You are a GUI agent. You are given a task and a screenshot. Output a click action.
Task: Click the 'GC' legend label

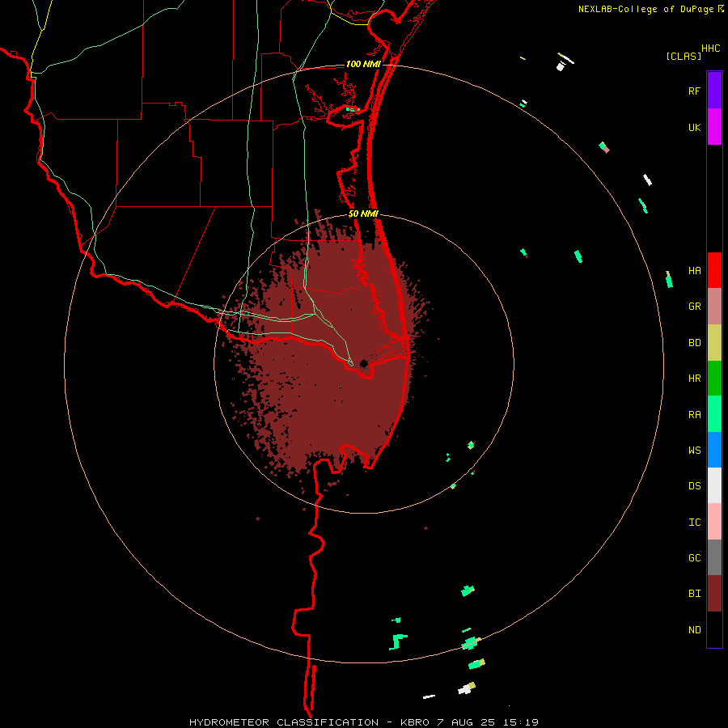pos(694,558)
